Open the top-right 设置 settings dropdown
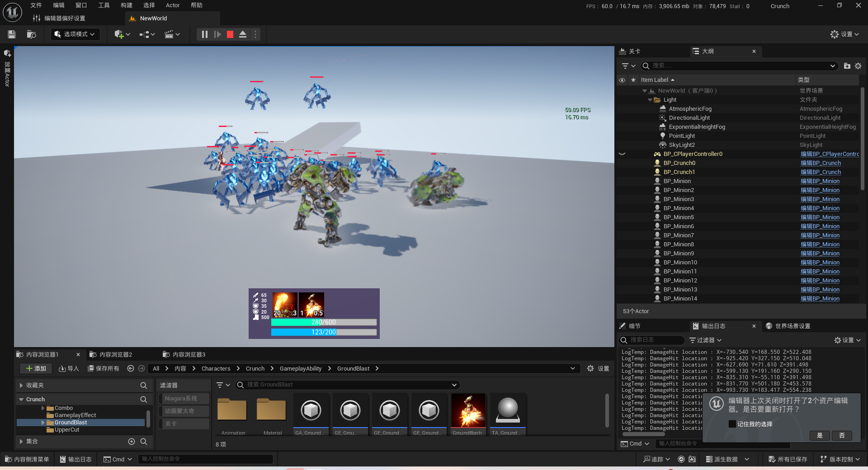 [844, 34]
